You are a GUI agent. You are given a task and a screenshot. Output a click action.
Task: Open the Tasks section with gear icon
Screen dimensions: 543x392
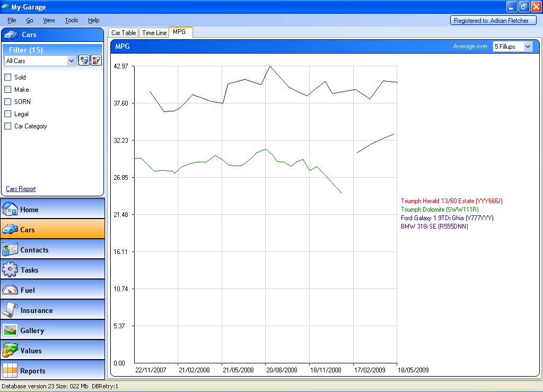point(52,269)
